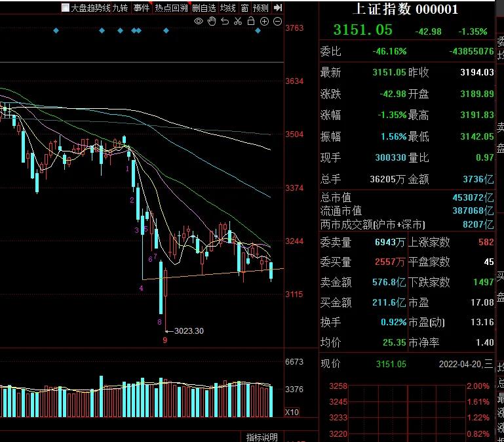Screen dimensions: 504x442
Task: Open the 均线 settings
Action: point(228,8)
